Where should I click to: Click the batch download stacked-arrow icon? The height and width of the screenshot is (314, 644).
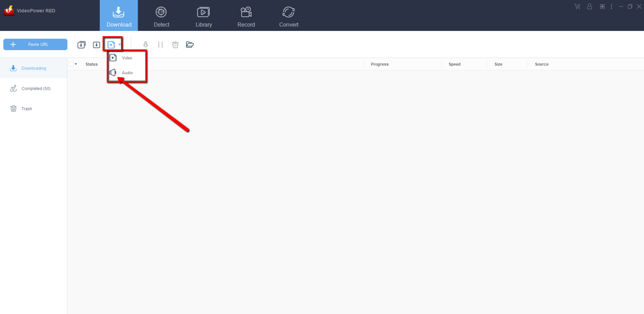point(81,45)
